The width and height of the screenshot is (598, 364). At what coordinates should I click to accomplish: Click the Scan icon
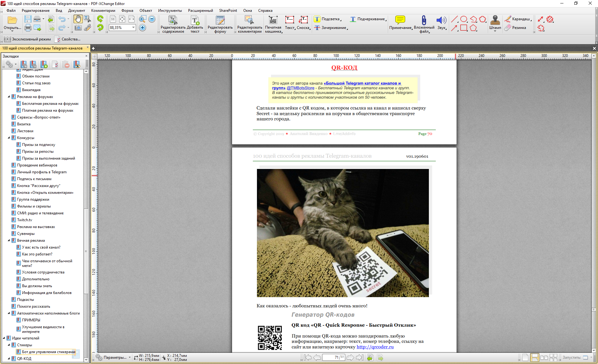point(37,19)
